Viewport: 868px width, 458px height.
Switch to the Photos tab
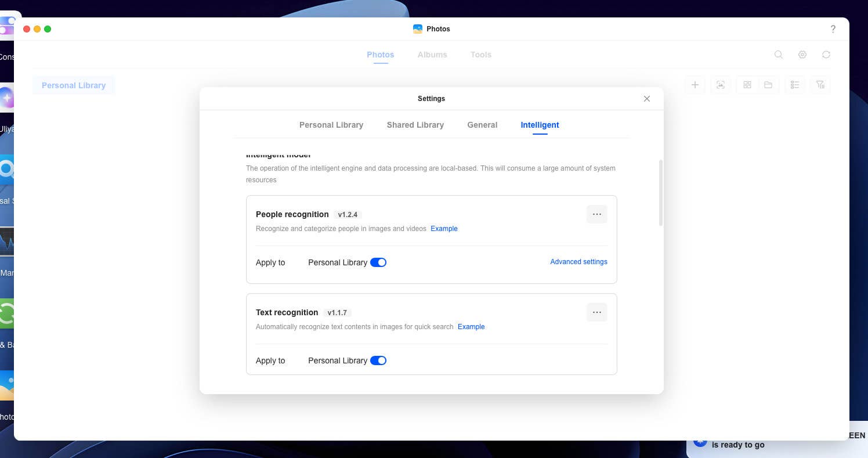coord(381,55)
